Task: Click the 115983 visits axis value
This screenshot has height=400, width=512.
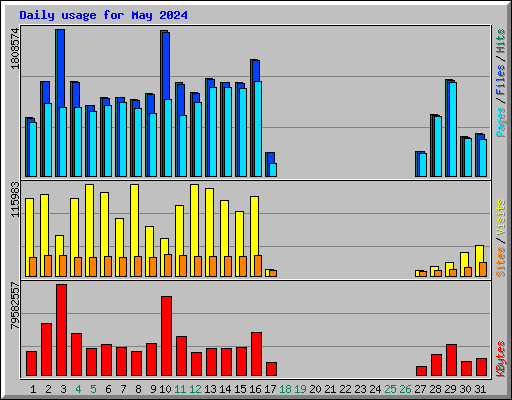Action: click(x=15, y=200)
